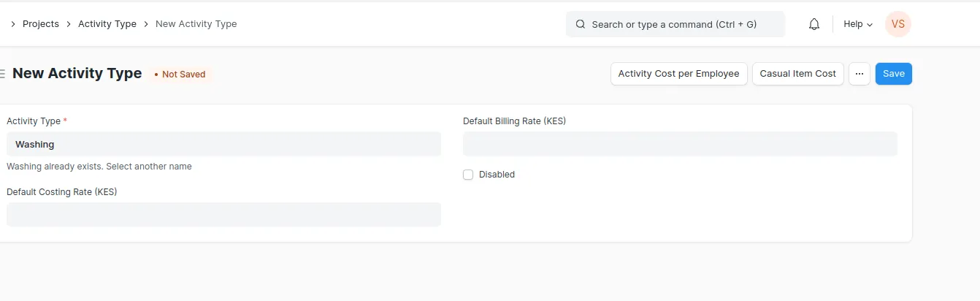This screenshot has width=980, height=301.
Task: Open Casual Item Cost
Action: pyautogui.click(x=798, y=74)
